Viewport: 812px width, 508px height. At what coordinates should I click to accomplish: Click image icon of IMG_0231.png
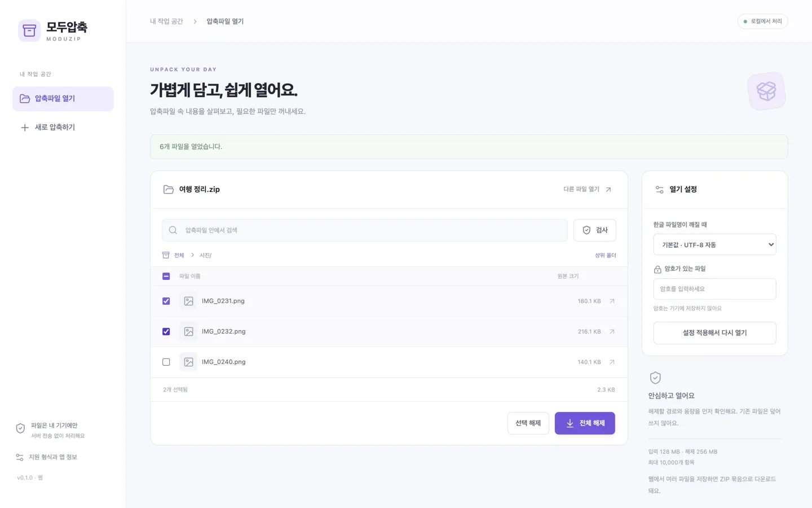tap(188, 301)
